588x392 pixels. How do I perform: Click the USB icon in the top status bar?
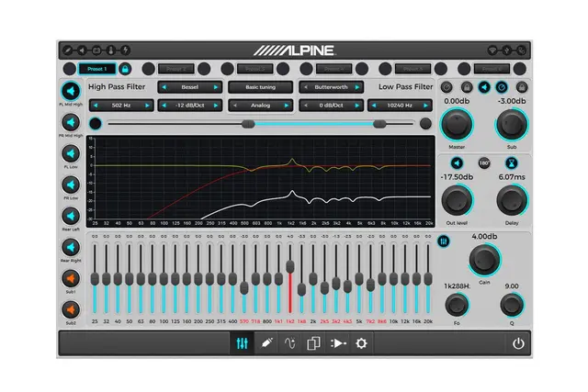point(506,50)
